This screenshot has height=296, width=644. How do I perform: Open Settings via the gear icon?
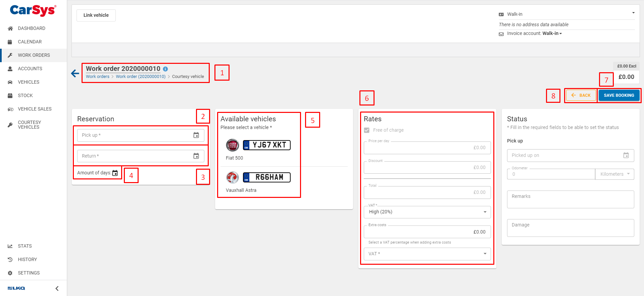(10, 273)
